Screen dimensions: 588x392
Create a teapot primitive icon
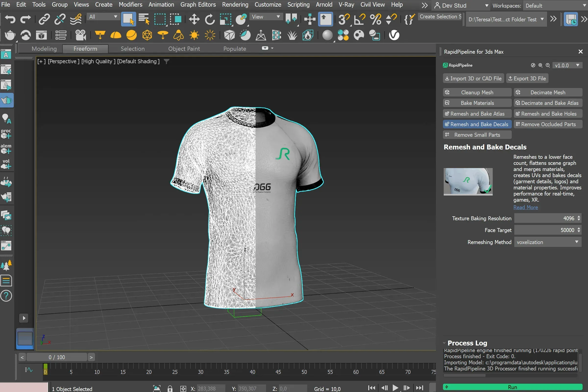pos(10,35)
